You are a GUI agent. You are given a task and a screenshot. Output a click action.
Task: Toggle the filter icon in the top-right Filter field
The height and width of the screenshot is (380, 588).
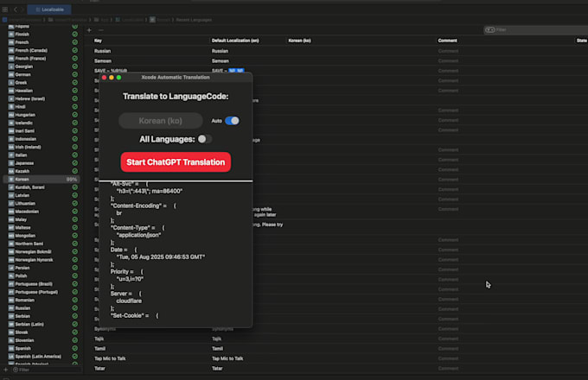click(490, 29)
